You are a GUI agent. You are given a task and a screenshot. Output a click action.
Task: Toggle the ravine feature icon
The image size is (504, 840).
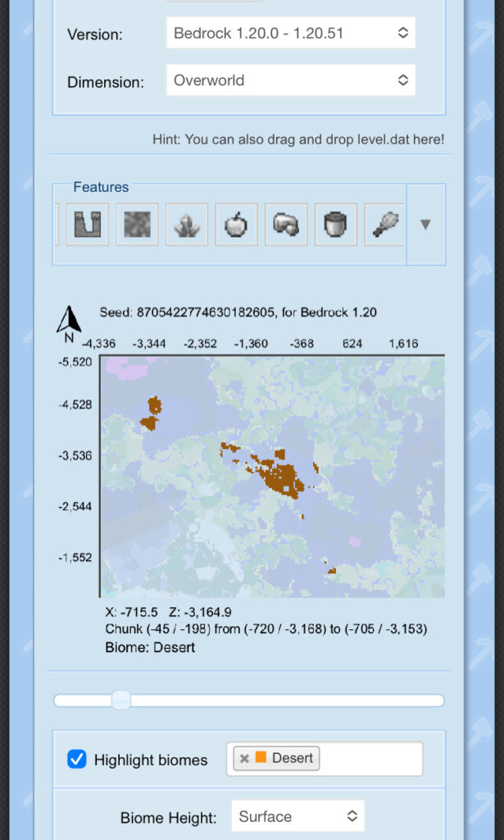(88, 225)
